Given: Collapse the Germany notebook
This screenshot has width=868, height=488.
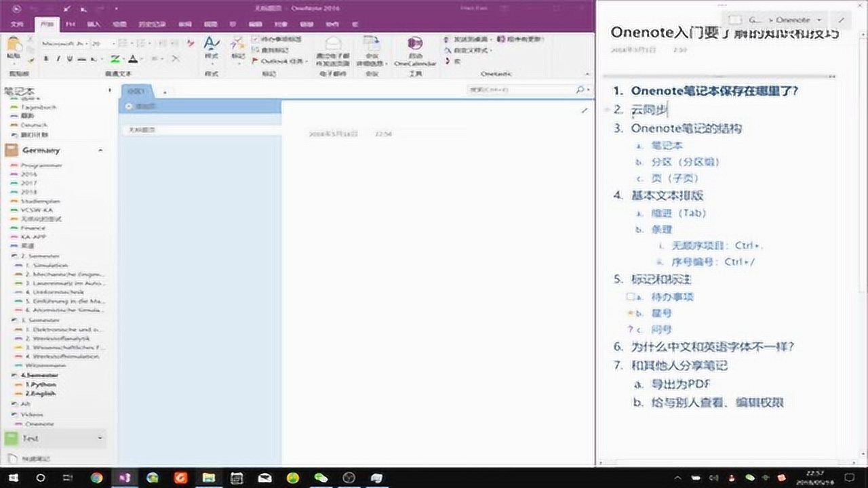Looking at the screenshot, I should (x=100, y=150).
